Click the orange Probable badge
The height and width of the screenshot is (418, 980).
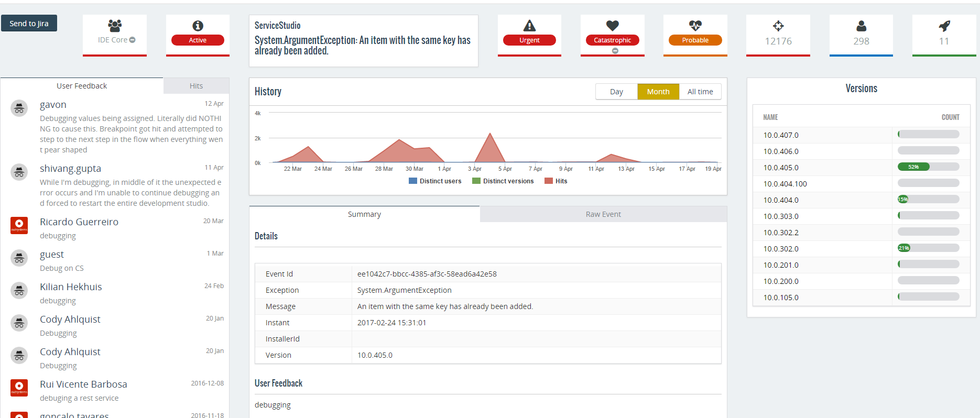click(695, 40)
